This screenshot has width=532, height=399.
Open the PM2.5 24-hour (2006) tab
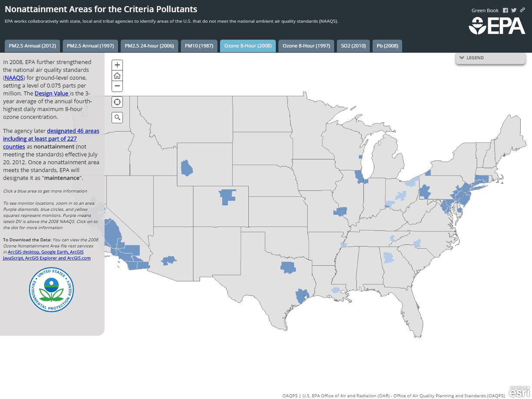[x=149, y=46]
